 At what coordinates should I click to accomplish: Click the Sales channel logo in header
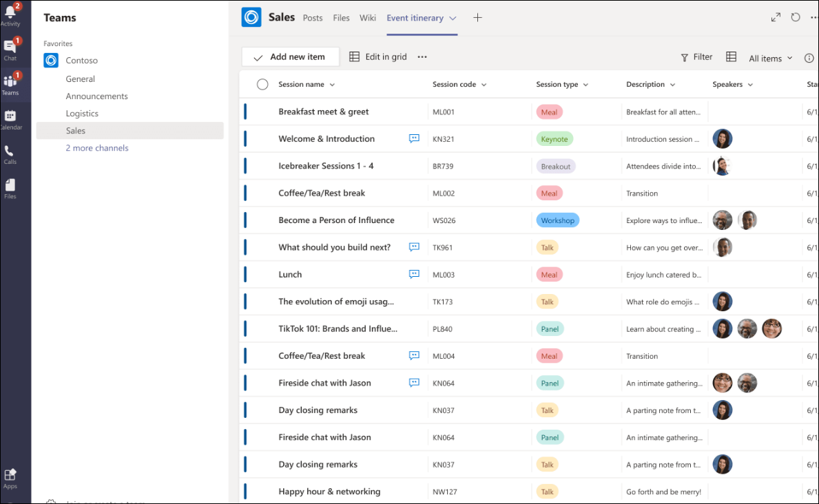point(251,17)
